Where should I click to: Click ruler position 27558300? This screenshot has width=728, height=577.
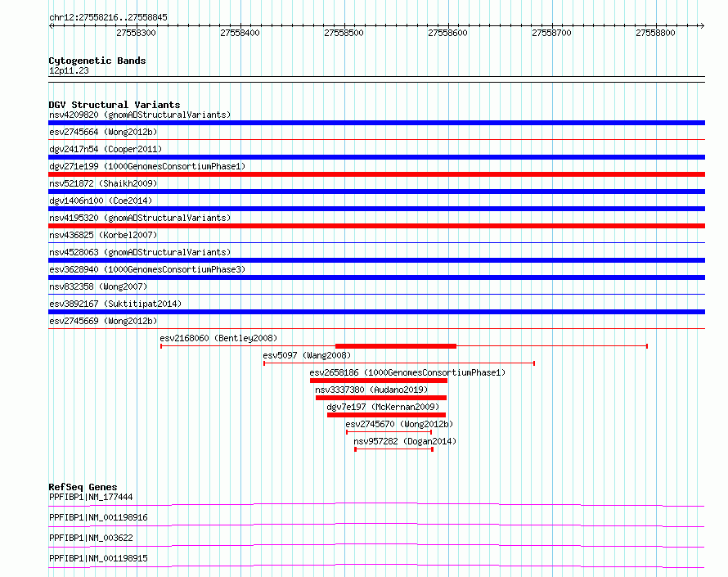tap(136, 33)
